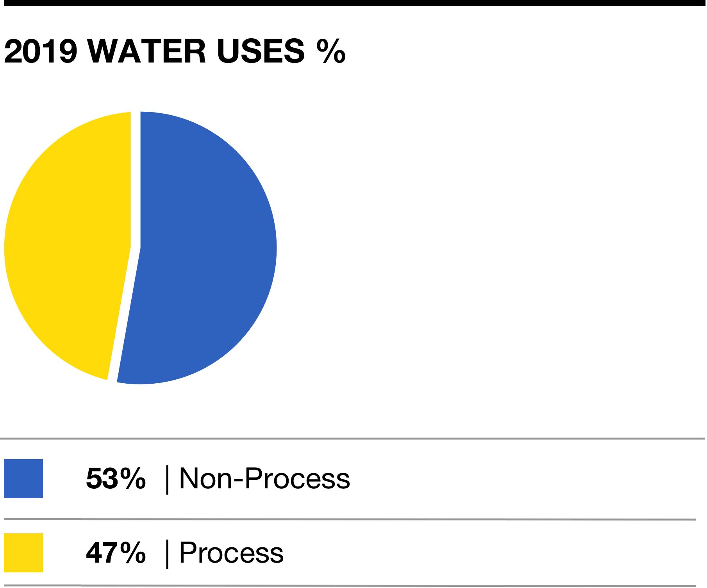Click the word WATER in the title
The image size is (707, 588).
click(x=146, y=51)
